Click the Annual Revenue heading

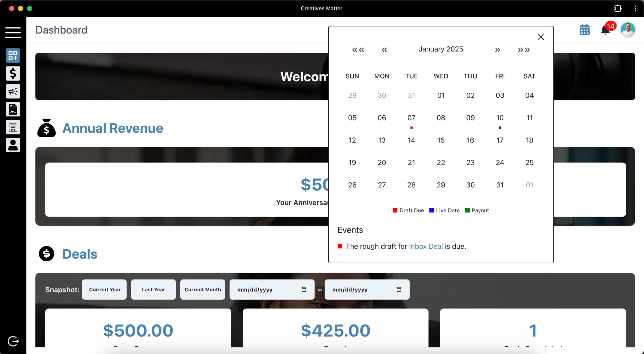coord(113,128)
